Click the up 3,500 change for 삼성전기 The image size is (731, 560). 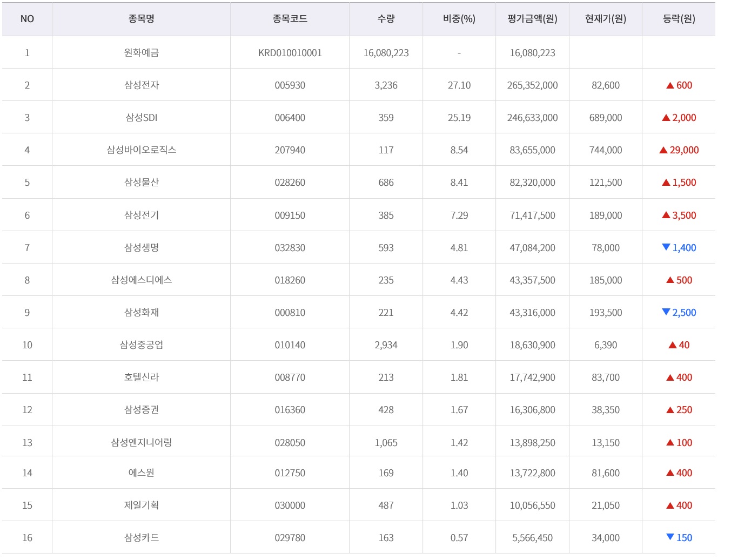[x=679, y=215]
